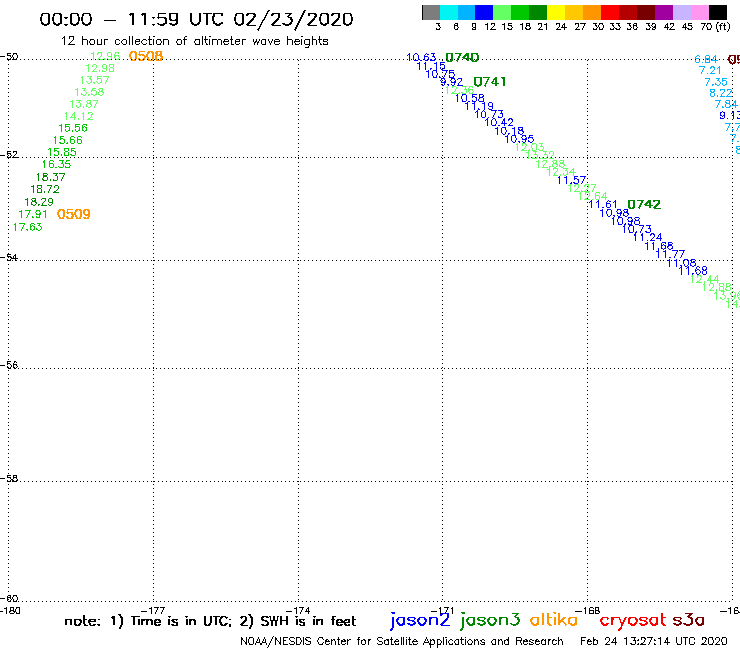The image size is (740, 650).
Task: Click the longitude axis label -168
Action: click(588, 611)
